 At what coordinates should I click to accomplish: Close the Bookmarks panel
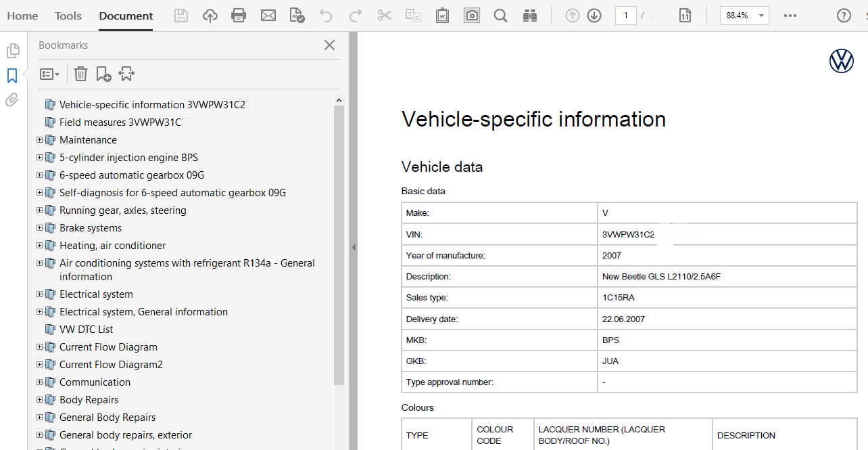329,45
